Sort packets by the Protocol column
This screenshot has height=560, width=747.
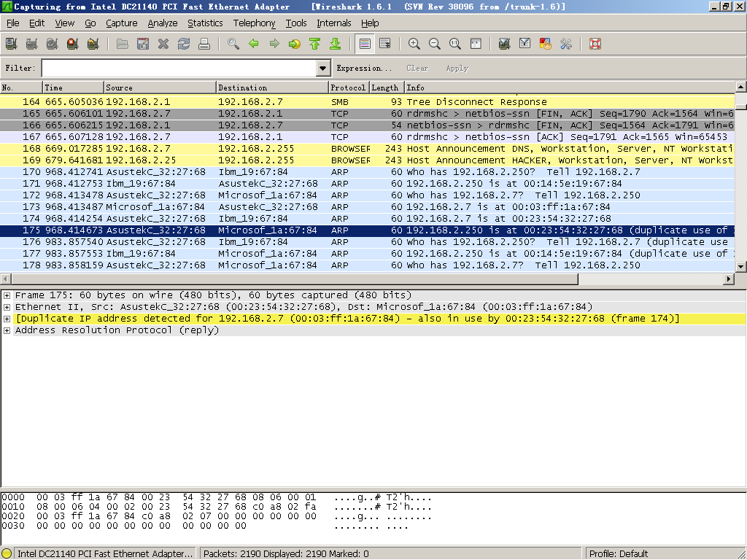point(349,87)
